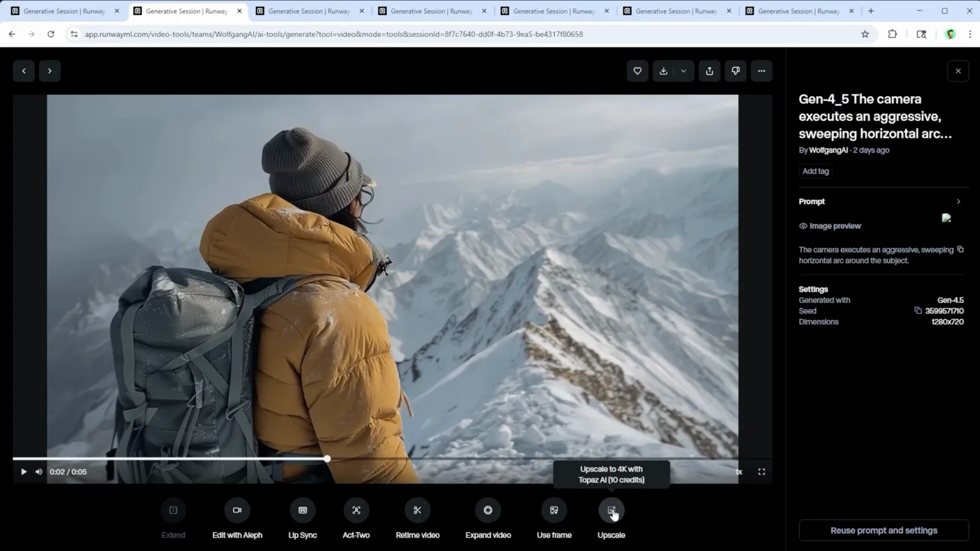Click the 1280x720 dimensions value

(x=948, y=321)
